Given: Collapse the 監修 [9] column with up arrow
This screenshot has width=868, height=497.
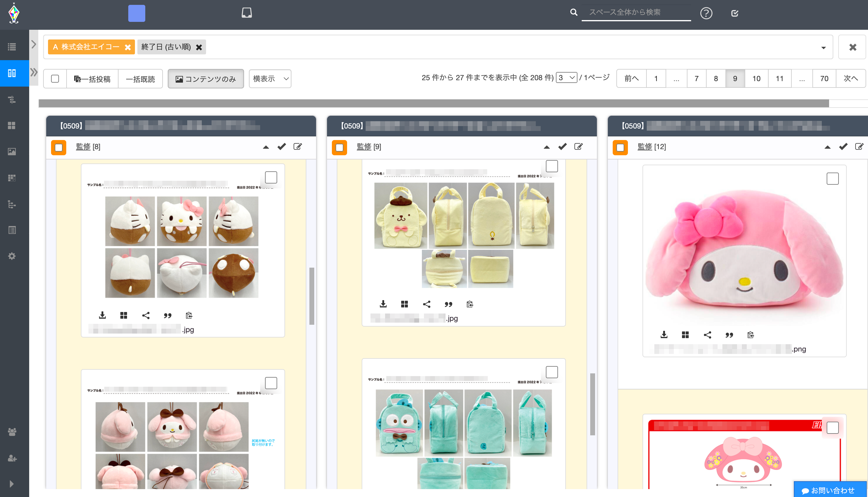Looking at the screenshot, I should coord(546,147).
